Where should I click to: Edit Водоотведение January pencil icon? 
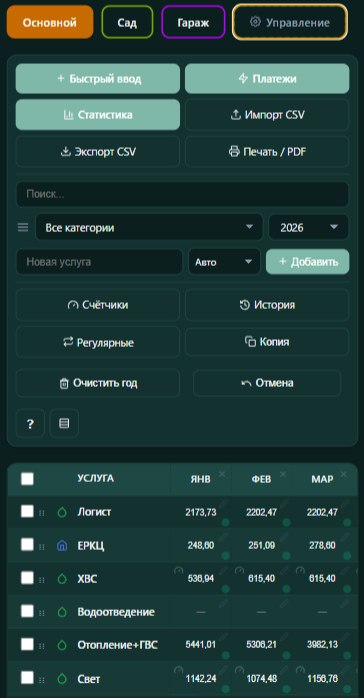(223, 604)
